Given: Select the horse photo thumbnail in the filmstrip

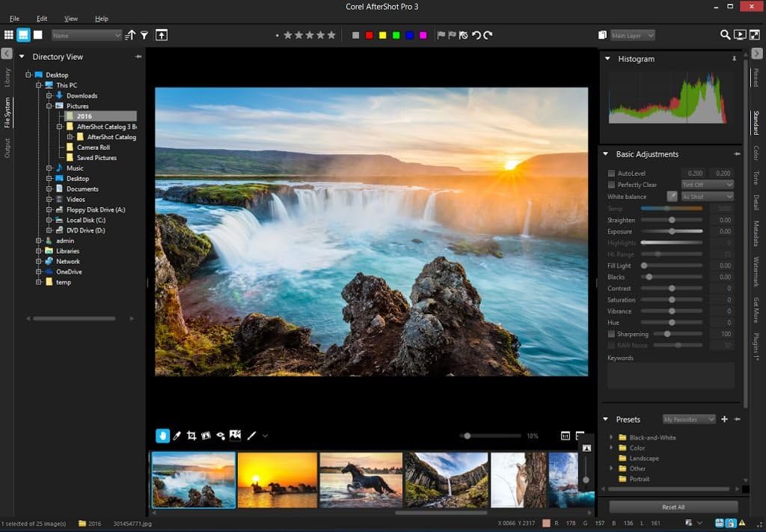Looking at the screenshot, I should [x=361, y=479].
